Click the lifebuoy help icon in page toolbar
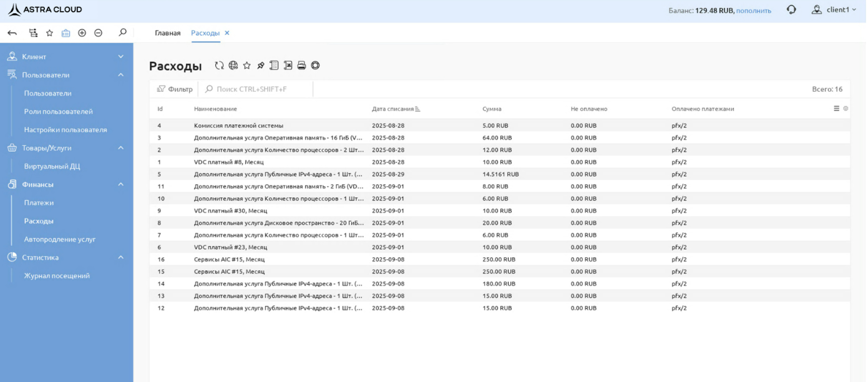The width and height of the screenshot is (868, 382). (x=316, y=66)
